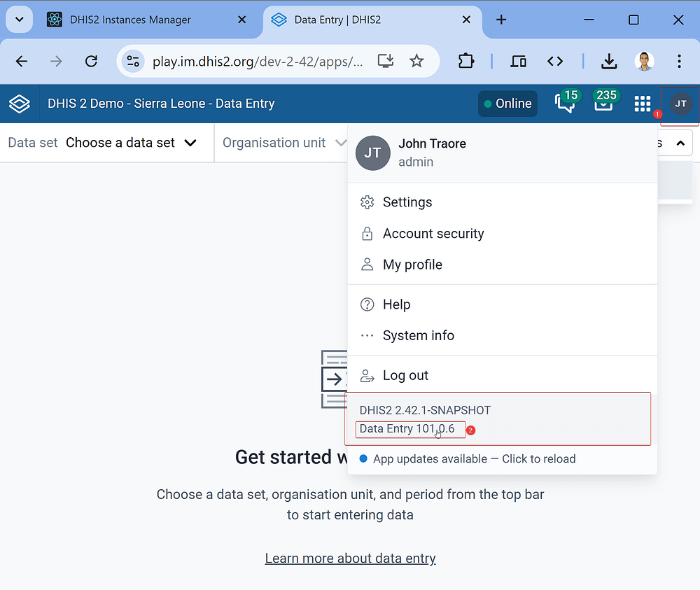Screen dimensions: 700x590
Task: View site information icon in address bar
Action: click(133, 61)
